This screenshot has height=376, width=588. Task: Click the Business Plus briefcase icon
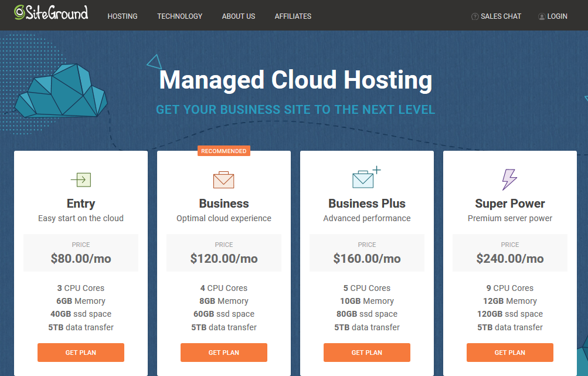pyautogui.click(x=366, y=177)
